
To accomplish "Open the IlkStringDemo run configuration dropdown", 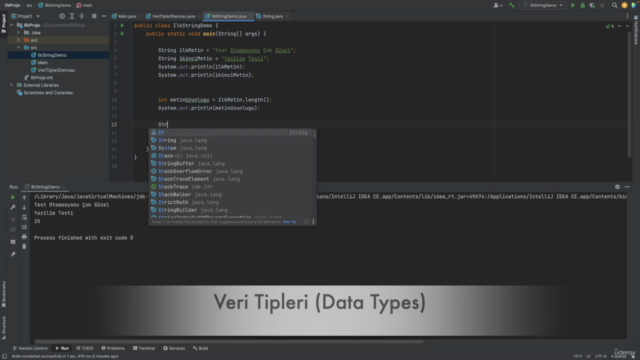I will (543, 5).
